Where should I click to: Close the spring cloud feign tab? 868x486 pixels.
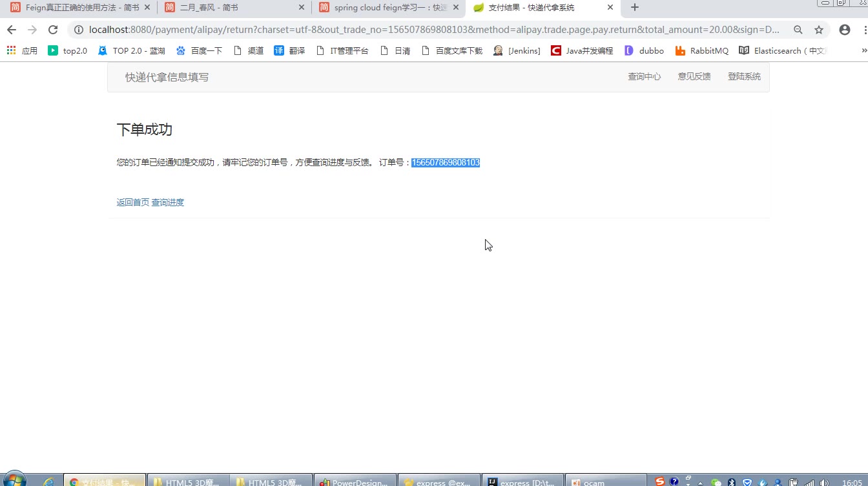456,8
